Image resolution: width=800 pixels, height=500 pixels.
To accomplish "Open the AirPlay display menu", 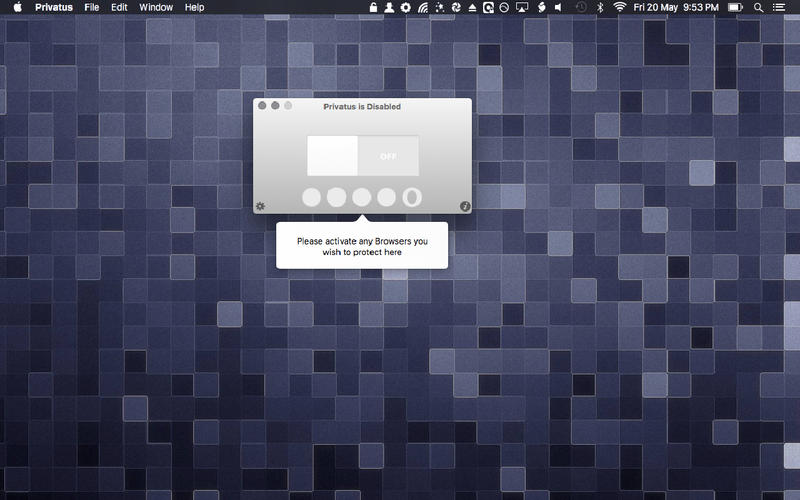I will click(522, 7).
